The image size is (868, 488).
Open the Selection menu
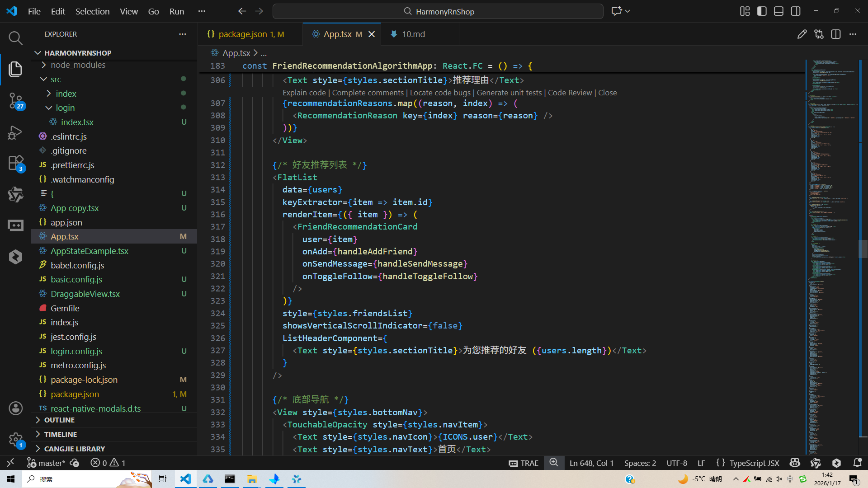92,11
